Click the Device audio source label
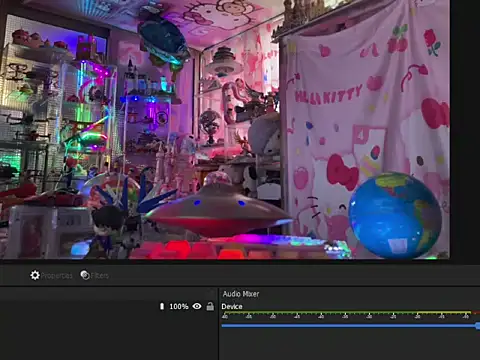Image resolution: width=480 pixels, height=360 pixels. [232, 306]
